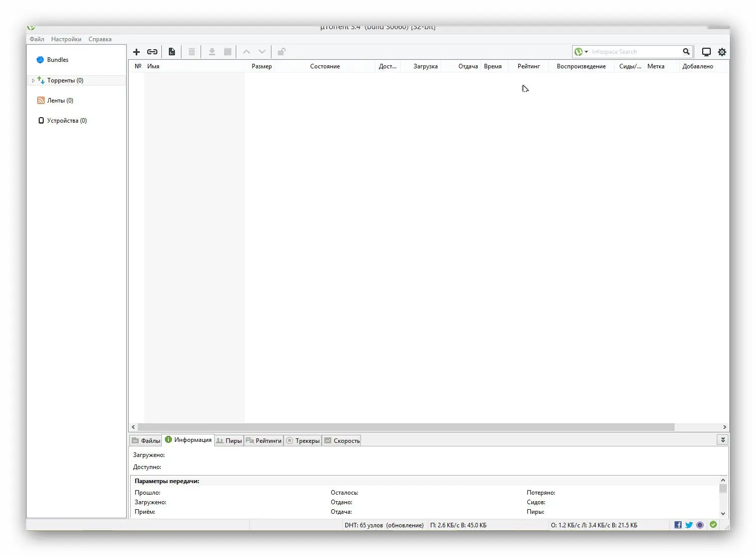756x557 pixels.
Task: Click the info panel scroll-up arrow
Action: (723, 480)
